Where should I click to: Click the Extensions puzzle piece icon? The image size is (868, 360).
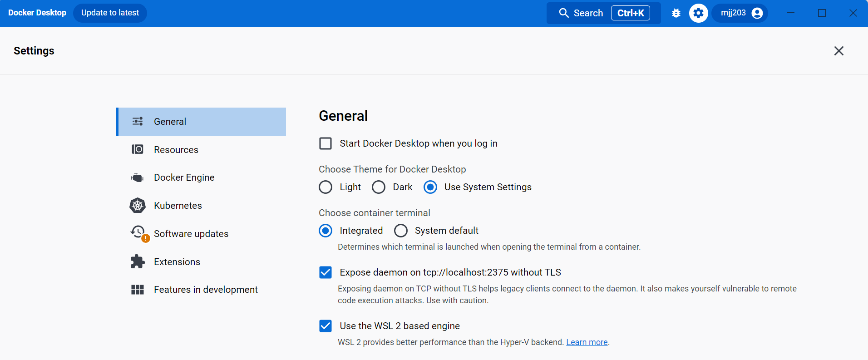(138, 261)
